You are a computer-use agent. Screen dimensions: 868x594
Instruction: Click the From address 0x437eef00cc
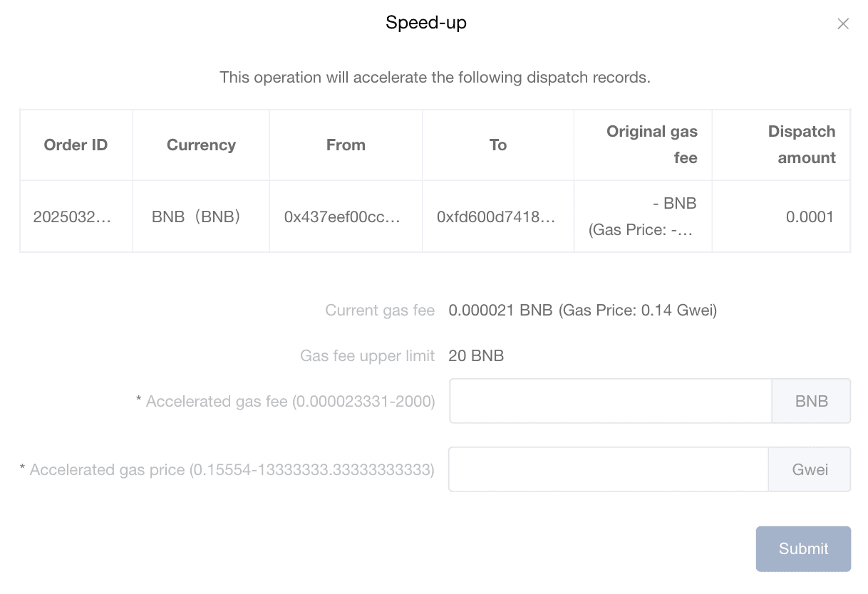click(342, 217)
